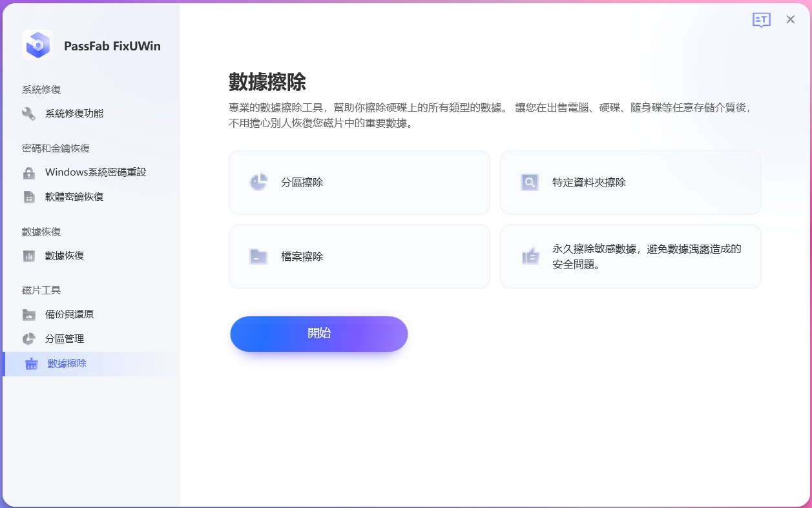
Task: Choose the 特定資料夾擦除 card label
Action: tap(588, 183)
